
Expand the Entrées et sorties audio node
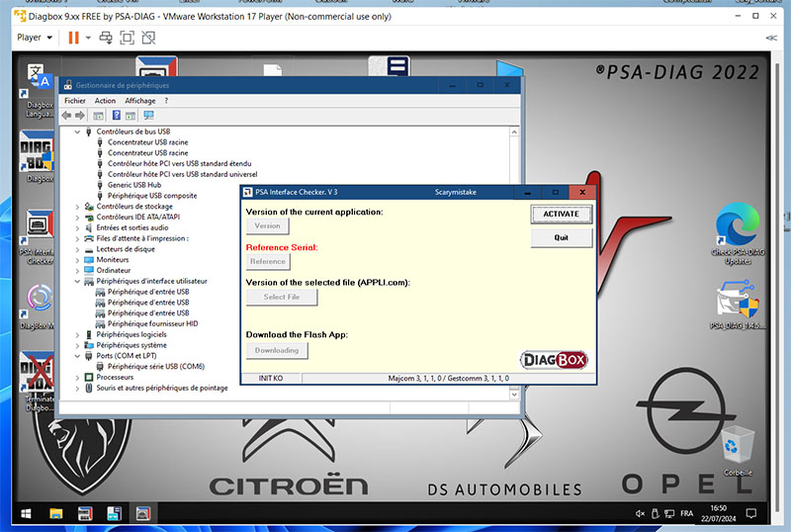pyautogui.click(x=77, y=227)
